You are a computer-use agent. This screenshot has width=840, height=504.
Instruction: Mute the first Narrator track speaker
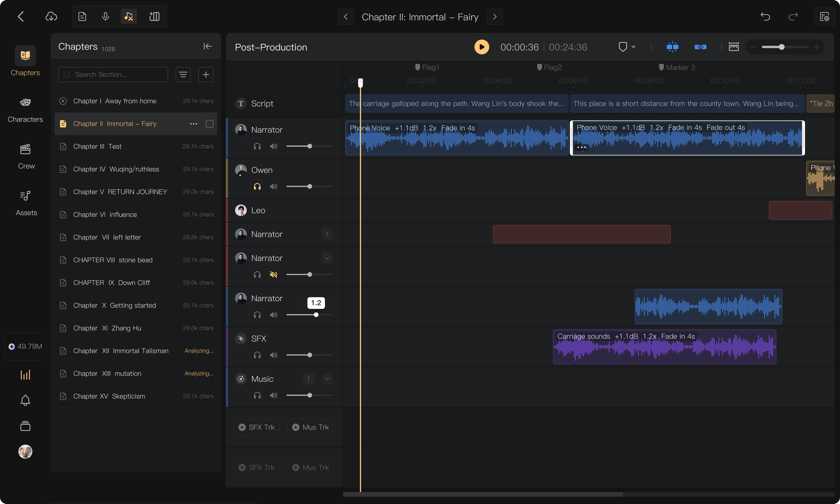(x=273, y=146)
